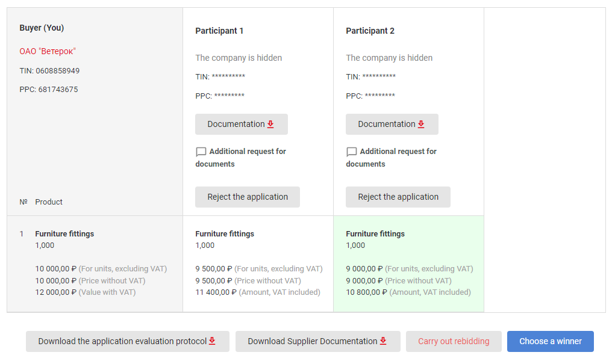
Task: Click Choose a winner button
Action: [x=551, y=341]
